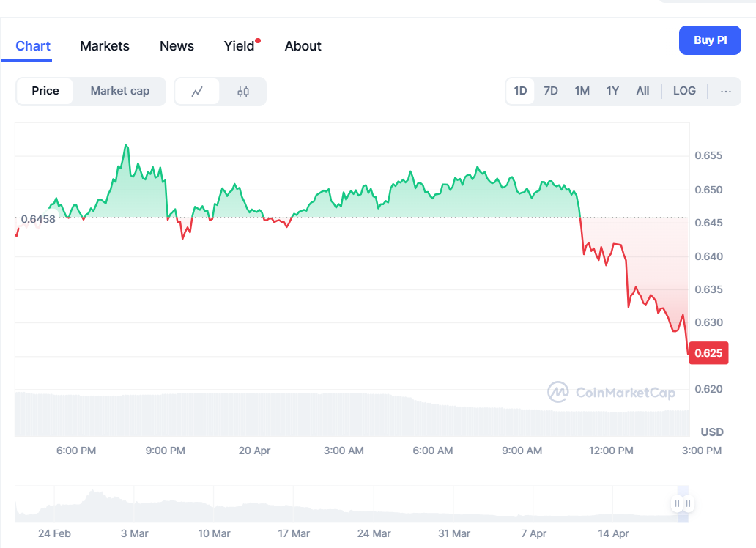Click 24 Feb on the range navigator
The image size is (756, 548).
54,534
